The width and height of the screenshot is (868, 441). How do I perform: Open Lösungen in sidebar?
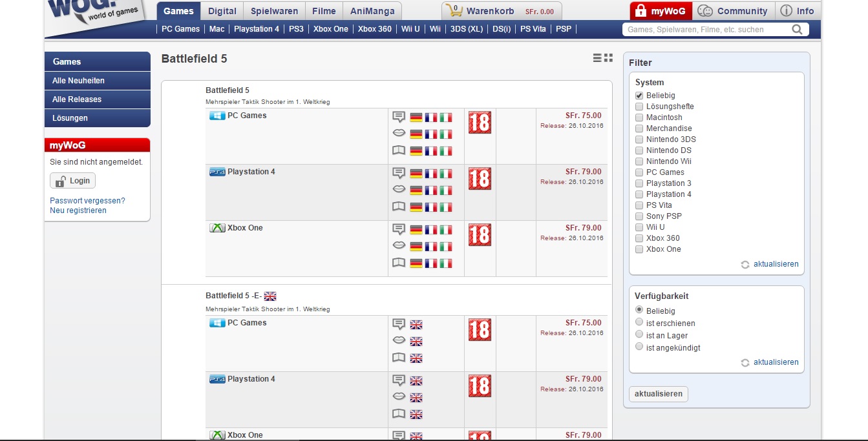pyautogui.click(x=98, y=118)
